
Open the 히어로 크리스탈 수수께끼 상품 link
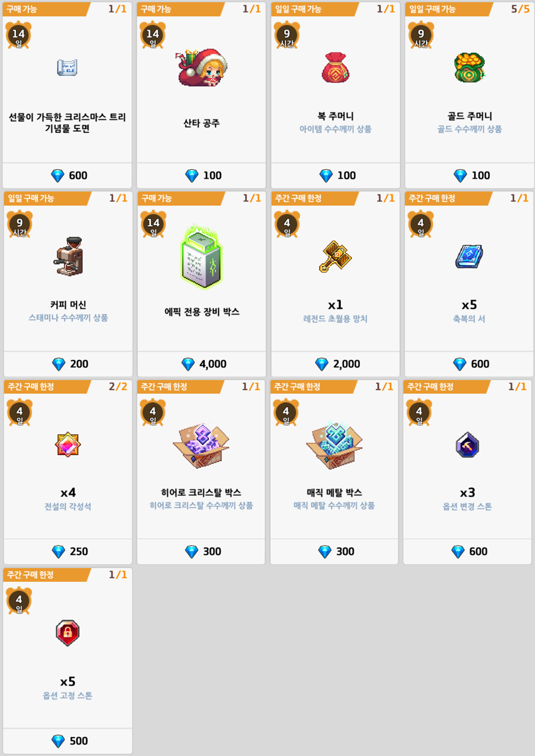point(201,505)
